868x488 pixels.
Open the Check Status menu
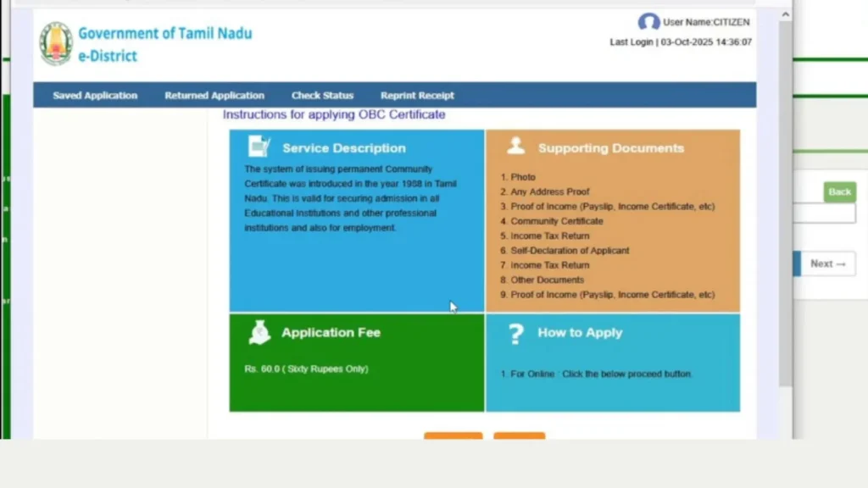point(322,95)
